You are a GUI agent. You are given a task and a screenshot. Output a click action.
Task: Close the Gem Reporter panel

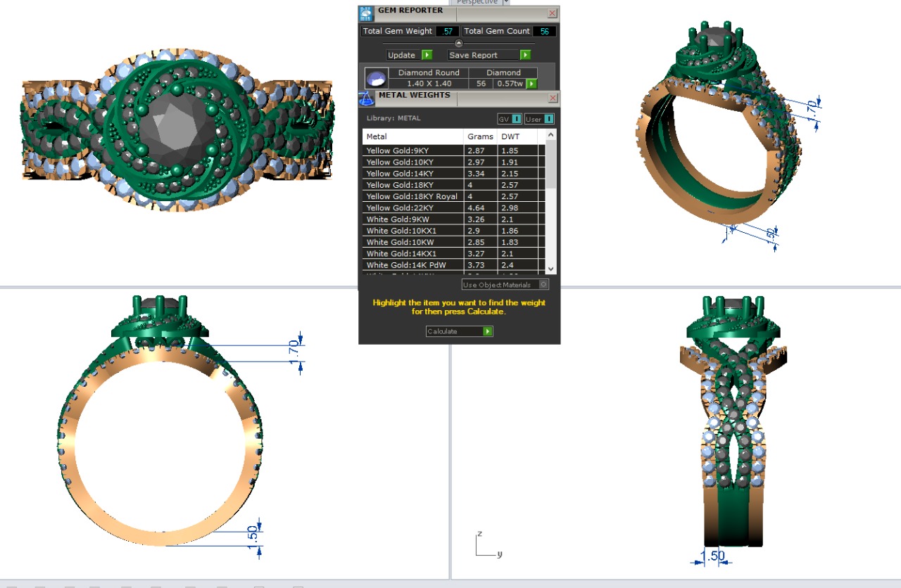[x=552, y=13]
